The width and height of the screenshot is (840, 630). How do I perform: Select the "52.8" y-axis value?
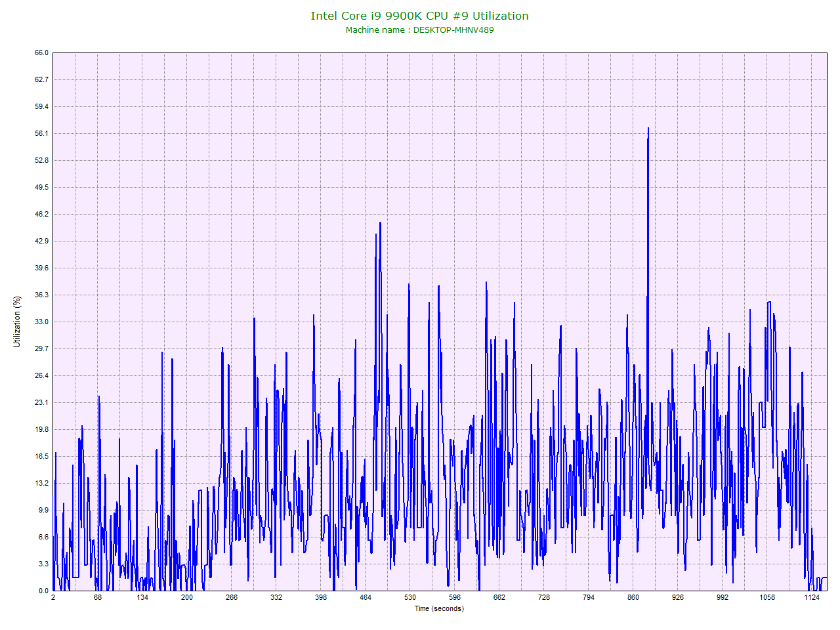tap(42, 161)
